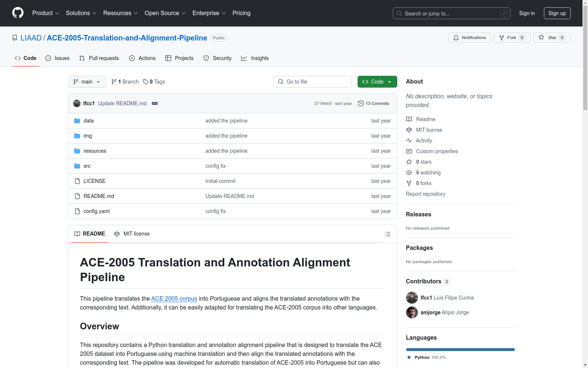This screenshot has width=588, height=368.
Task: Open the config.yaml file name
Action: [x=97, y=211]
